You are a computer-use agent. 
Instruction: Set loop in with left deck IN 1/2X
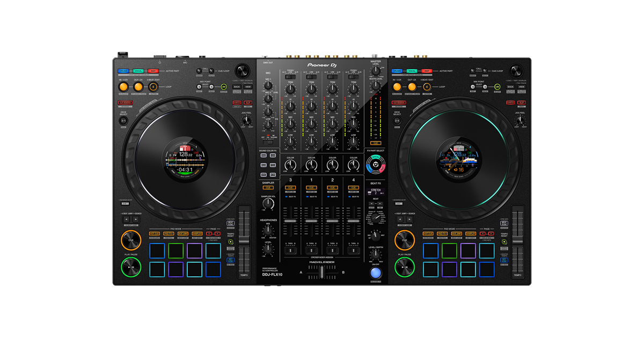point(123,87)
